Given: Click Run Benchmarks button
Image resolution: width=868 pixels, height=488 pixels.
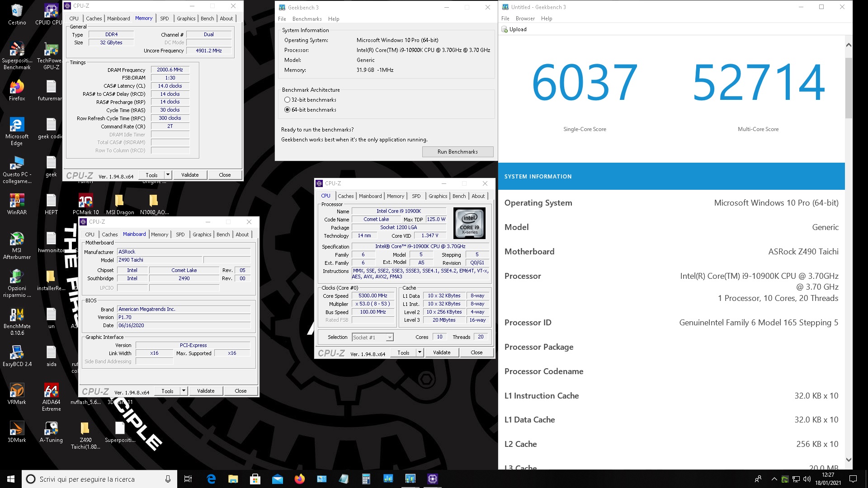Looking at the screenshot, I should coord(458,152).
